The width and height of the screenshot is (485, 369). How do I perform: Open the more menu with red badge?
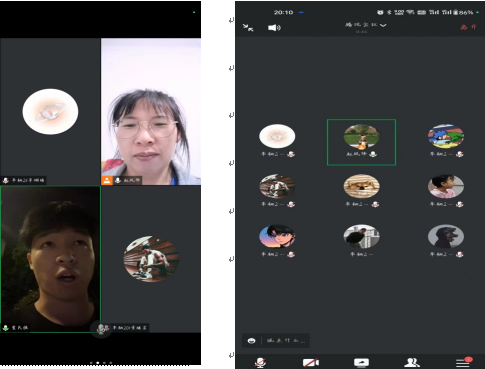(x=464, y=362)
